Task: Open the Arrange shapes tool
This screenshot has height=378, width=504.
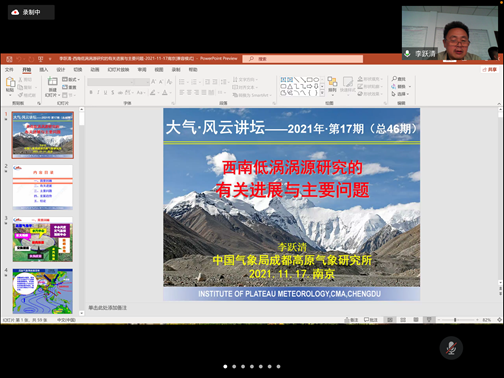Action: click(332, 84)
